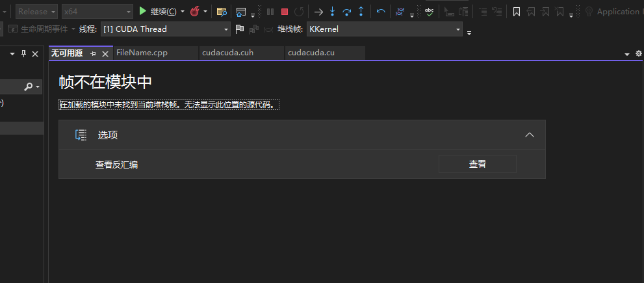Collapse the 选项 section chevron
The width and height of the screenshot is (644, 283).
click(x=530, y=135)
